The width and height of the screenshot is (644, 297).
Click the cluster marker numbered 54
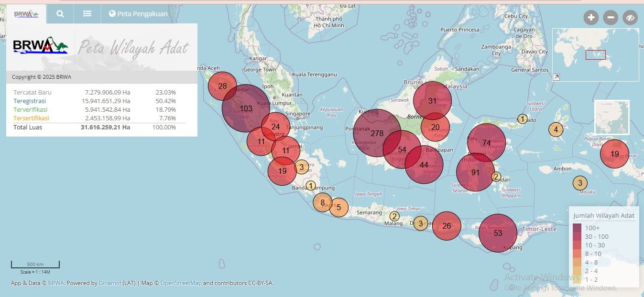[x=402, y=149]
